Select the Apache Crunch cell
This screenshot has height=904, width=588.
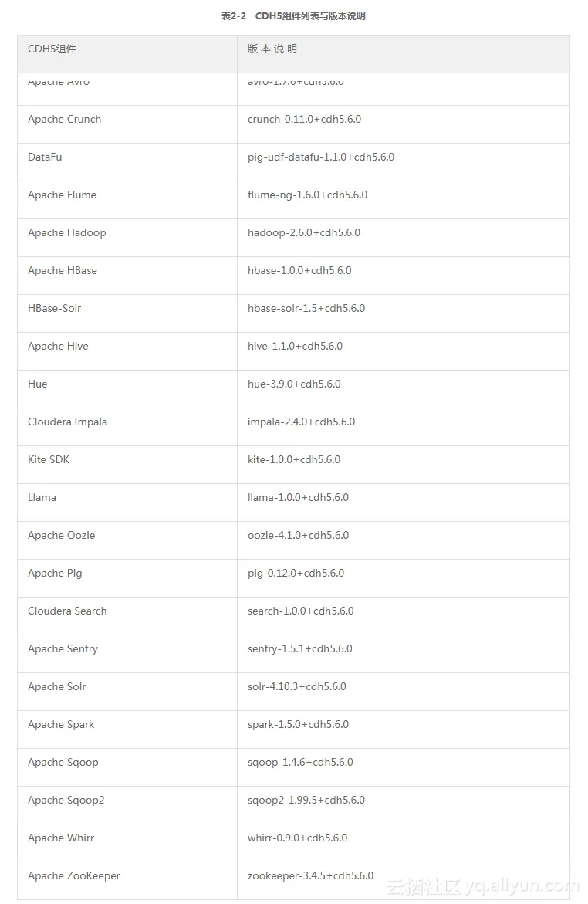64,120
